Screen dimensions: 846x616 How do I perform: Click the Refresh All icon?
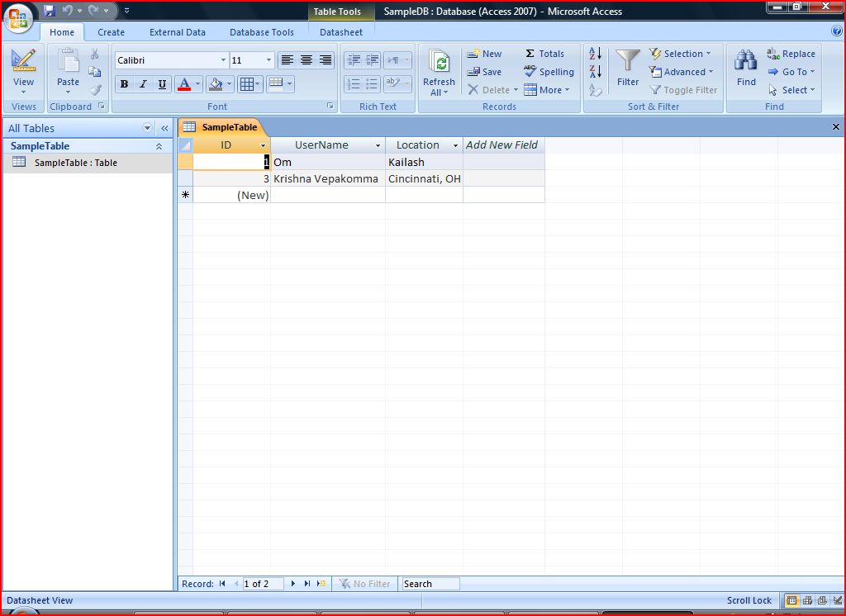click(x=440, y=60)
